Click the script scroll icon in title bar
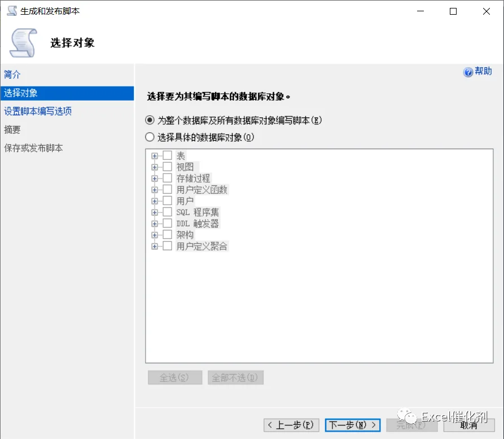The height and width of the screenshot is (439, 504). (12, 11)
